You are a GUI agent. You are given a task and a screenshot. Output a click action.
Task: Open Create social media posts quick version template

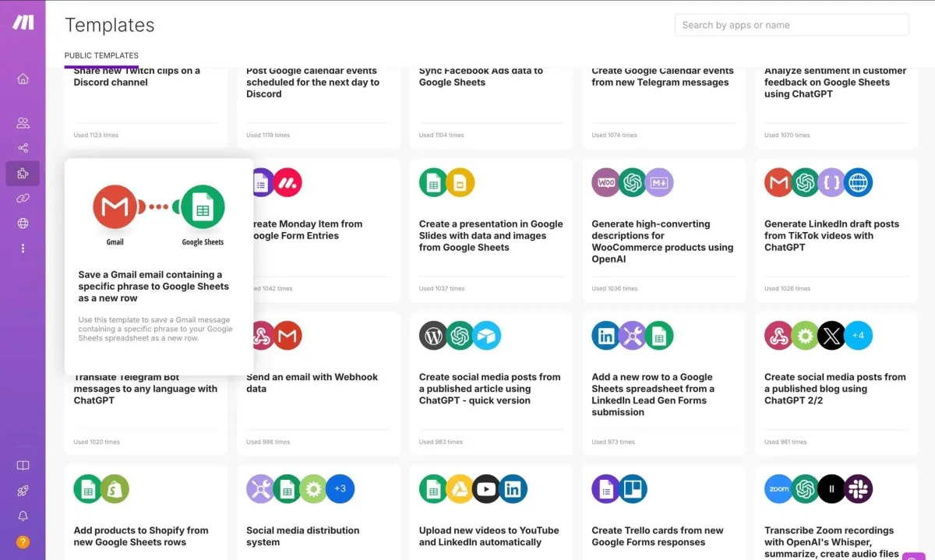pyautogui.click(x=489, y=389)
